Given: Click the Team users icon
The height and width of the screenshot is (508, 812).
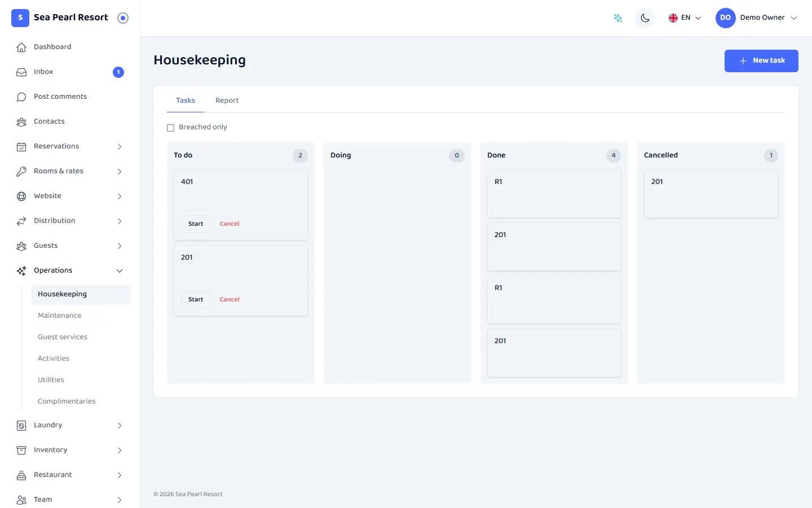Looking at the screenshot, I should click(21, 500).
